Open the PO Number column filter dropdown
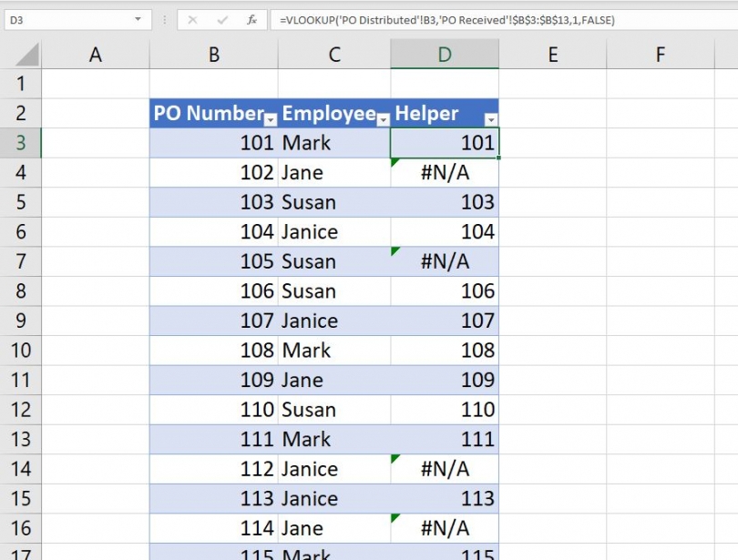 (271, 117)
